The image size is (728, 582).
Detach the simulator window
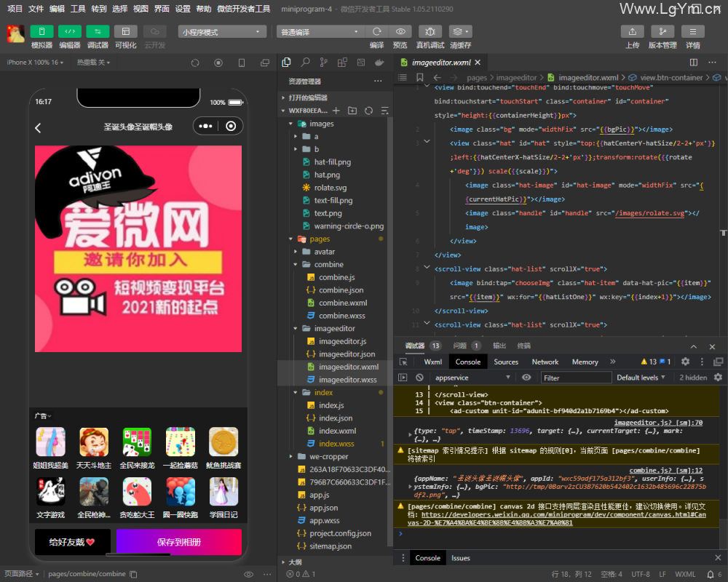(265, 63)
